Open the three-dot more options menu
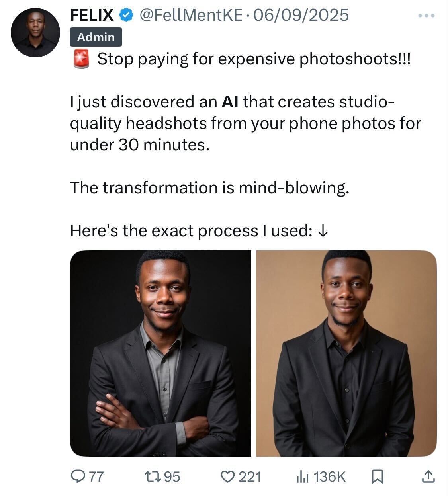This screenshot has height=496, width=448. coord(427,16)
